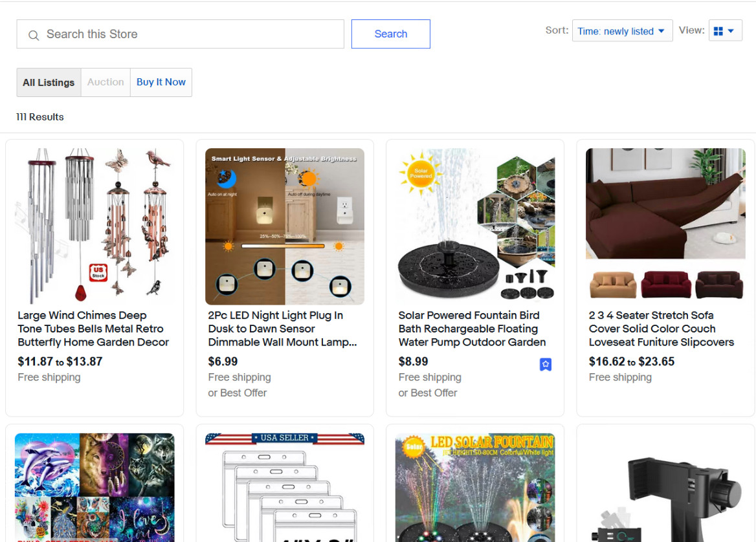
Task: Open Large Wind Chimes Deep Tone listing title
Action: point(93,329)
